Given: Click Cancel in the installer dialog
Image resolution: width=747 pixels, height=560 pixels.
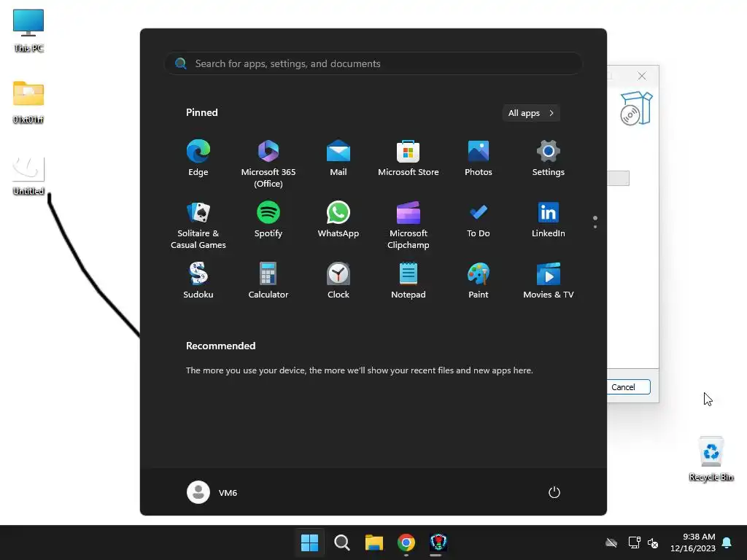Looking at the screenshot, I should click(x=623, y=387).
